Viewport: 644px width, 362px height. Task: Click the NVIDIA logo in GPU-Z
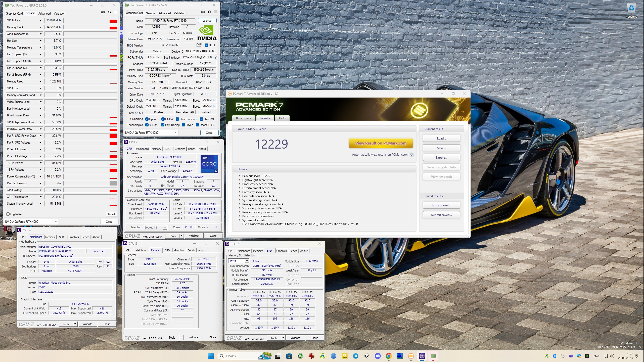(x=207, y=33)
